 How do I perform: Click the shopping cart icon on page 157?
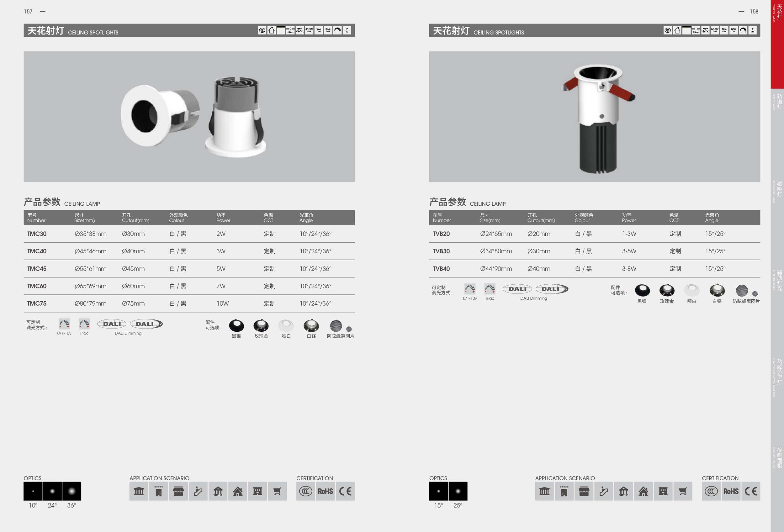point(277,491)
